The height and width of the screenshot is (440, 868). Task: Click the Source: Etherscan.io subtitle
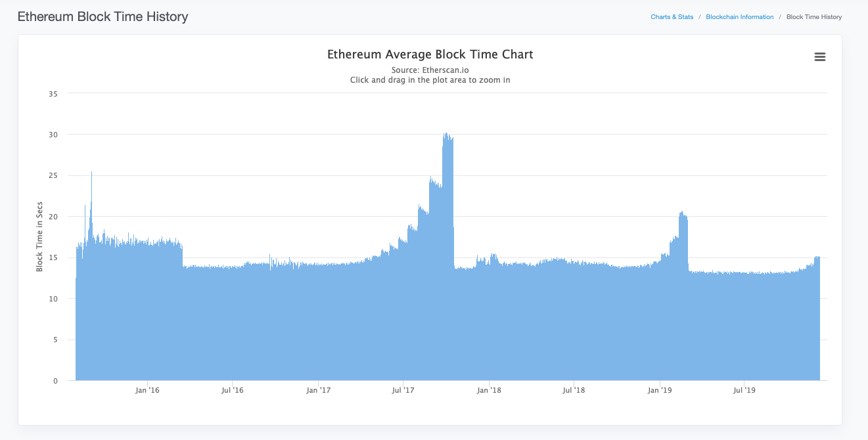(x=430, y=70)
